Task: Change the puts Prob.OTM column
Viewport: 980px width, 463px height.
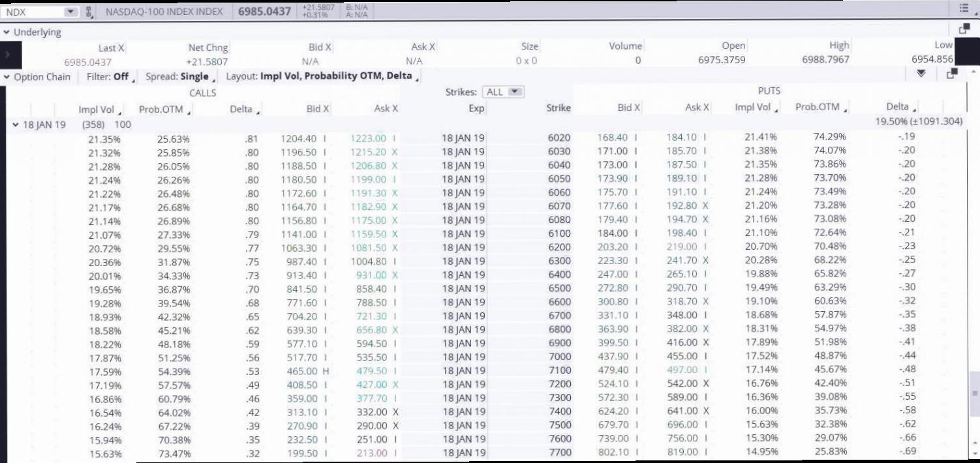Action: (821, 107)
